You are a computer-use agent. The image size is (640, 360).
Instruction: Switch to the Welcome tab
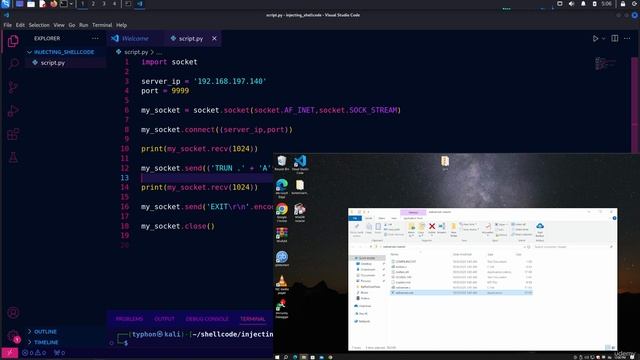[136, 38]
